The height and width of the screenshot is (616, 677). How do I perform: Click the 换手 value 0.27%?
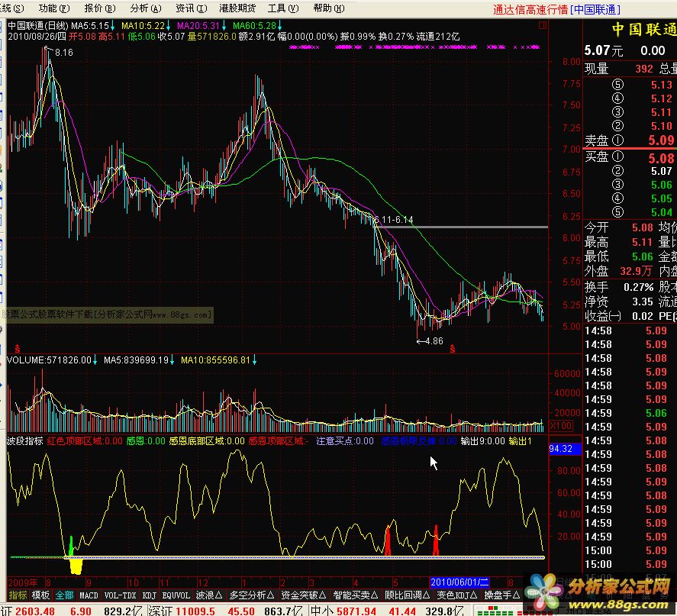[x=638, y=287]
